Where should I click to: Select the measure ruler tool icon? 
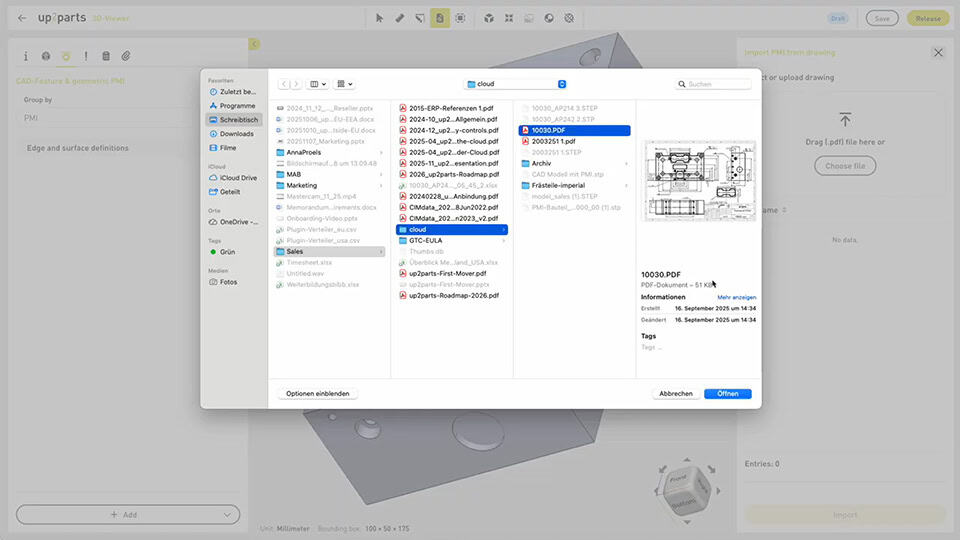[x=400, y=18]
